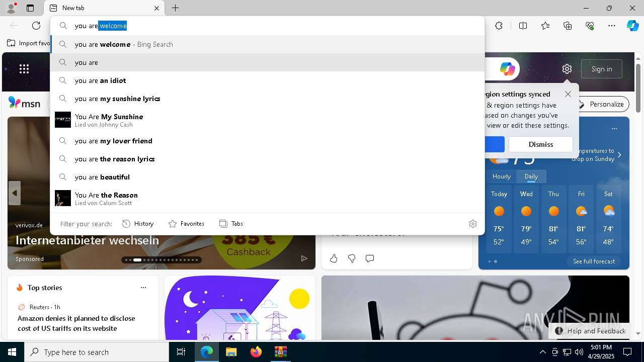The width and height of the screenshot is (644, 362).
Task: Choose You Are My Sunshine by Johnny Cash
Action: point(267,120)
